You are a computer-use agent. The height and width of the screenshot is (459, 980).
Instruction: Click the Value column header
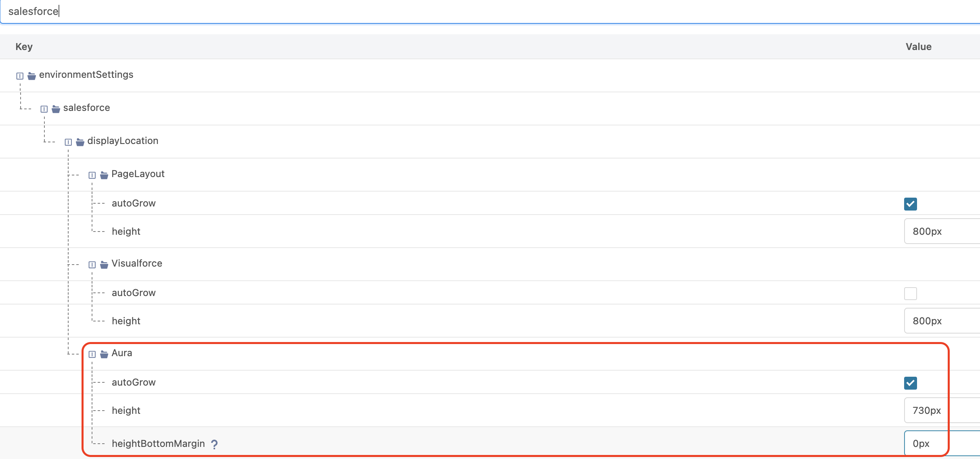[x=918, y=47]
